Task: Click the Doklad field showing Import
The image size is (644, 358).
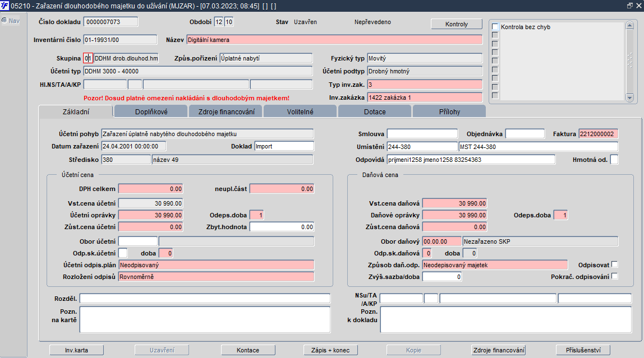Action: (284, 146)
